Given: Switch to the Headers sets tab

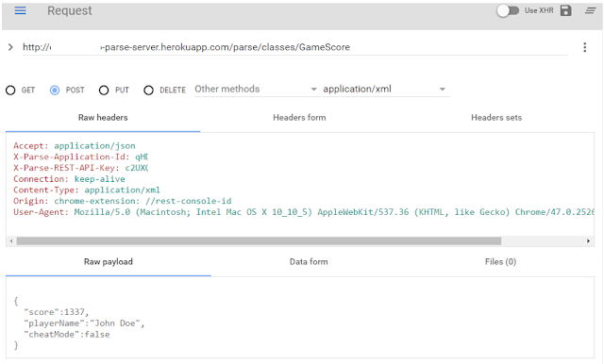Looking at the screenshot, I should [x=496, y=118].
